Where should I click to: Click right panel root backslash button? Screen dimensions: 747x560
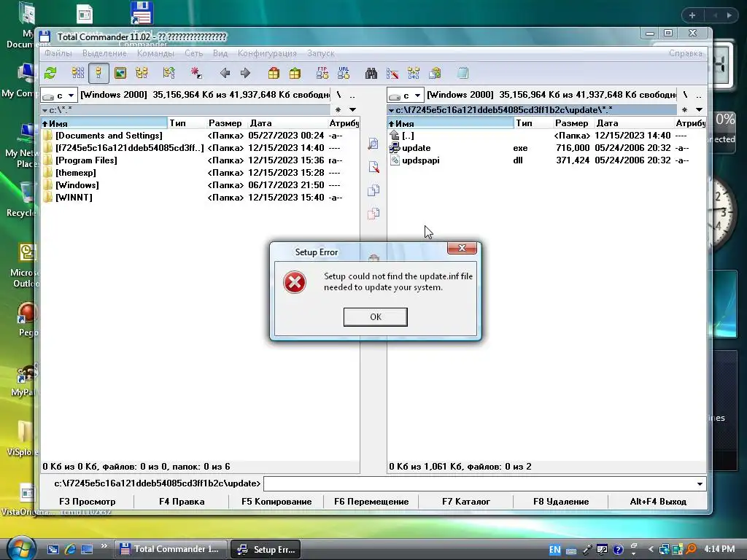pos(685,95)
